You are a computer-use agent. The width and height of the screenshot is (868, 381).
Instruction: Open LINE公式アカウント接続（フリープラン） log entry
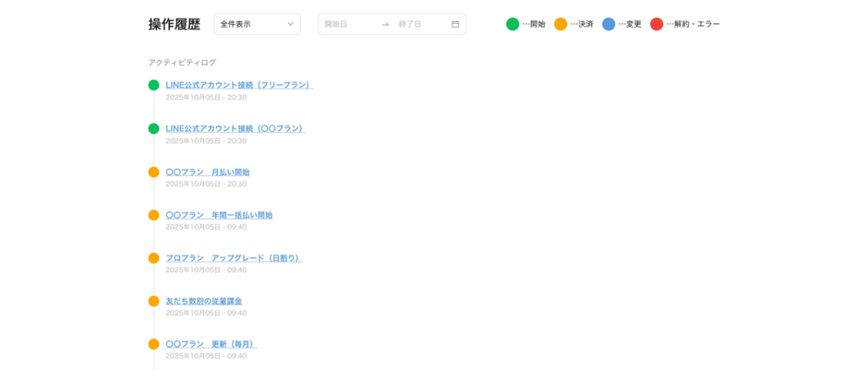238,85
